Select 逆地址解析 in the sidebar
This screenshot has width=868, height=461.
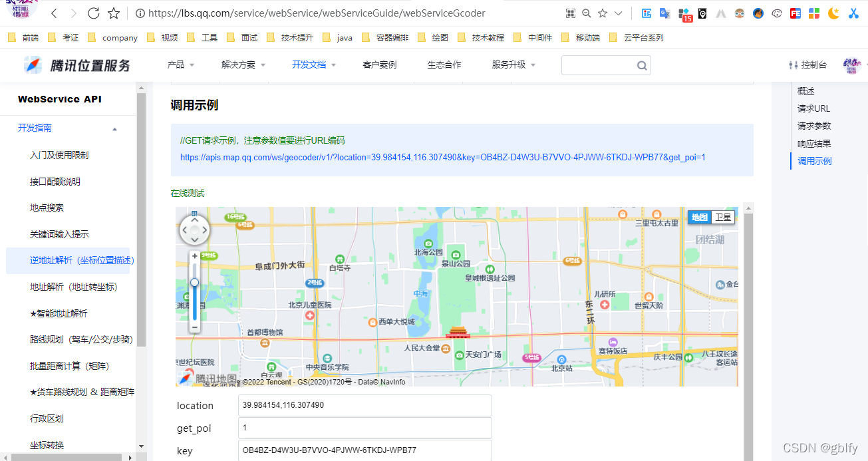pyautogui.click(x=68, y=260)
